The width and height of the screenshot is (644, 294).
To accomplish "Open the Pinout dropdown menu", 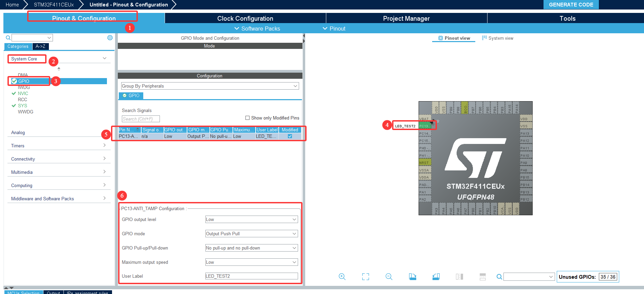I will pos(334,29).
